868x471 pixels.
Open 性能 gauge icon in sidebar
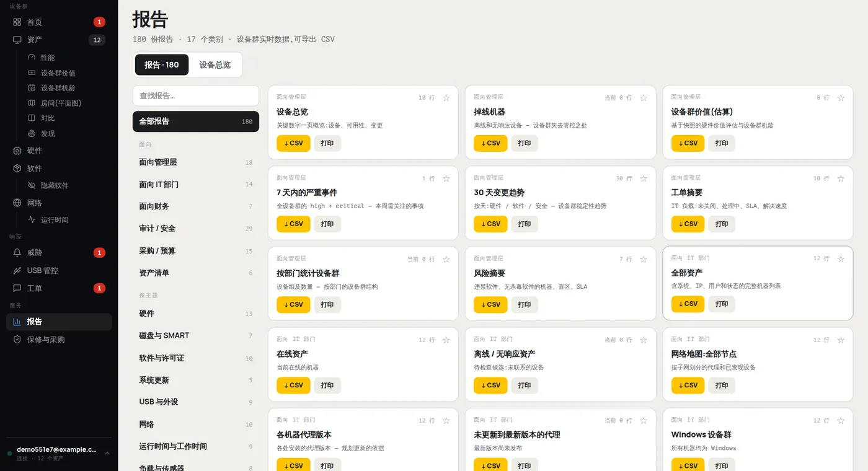[x=32, y=57]
